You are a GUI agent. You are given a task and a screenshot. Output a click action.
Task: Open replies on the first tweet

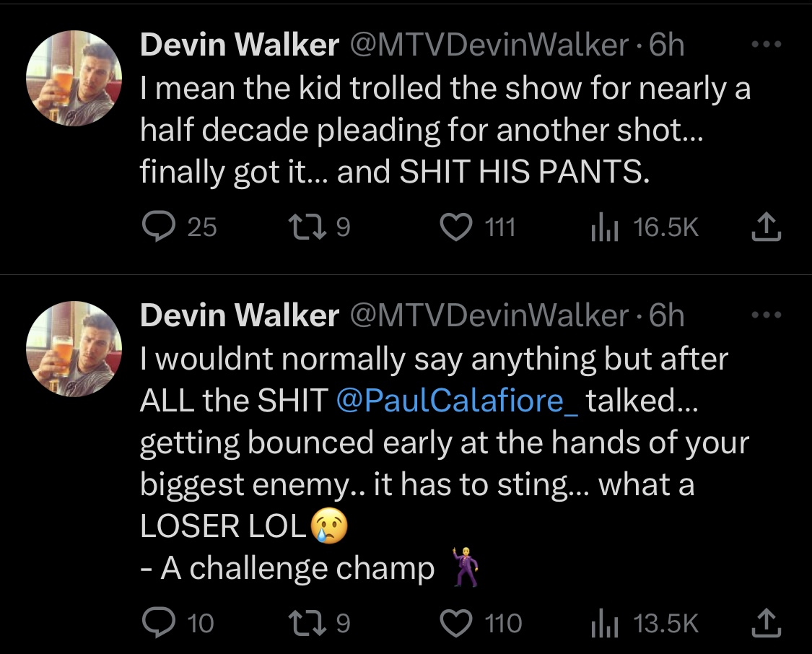179,227
